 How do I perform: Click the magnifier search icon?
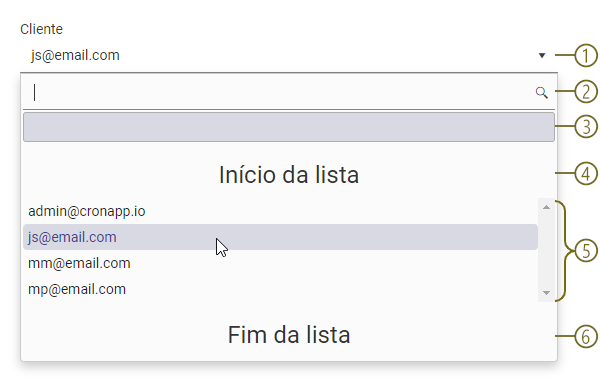click(541, 93)
